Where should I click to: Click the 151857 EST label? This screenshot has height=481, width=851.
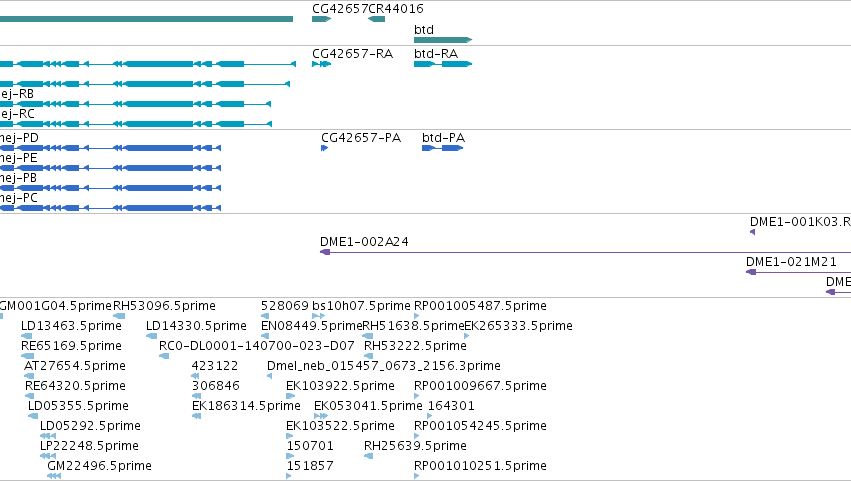[x=310, y=466]
